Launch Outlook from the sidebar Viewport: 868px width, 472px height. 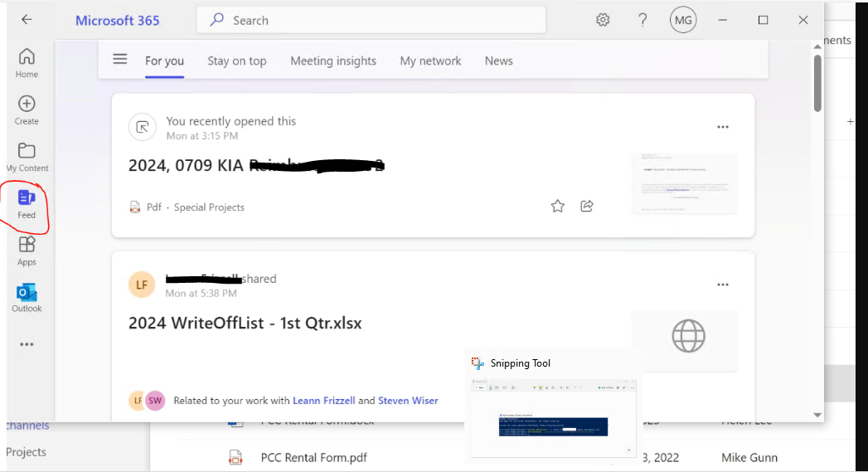pos(27,298)
